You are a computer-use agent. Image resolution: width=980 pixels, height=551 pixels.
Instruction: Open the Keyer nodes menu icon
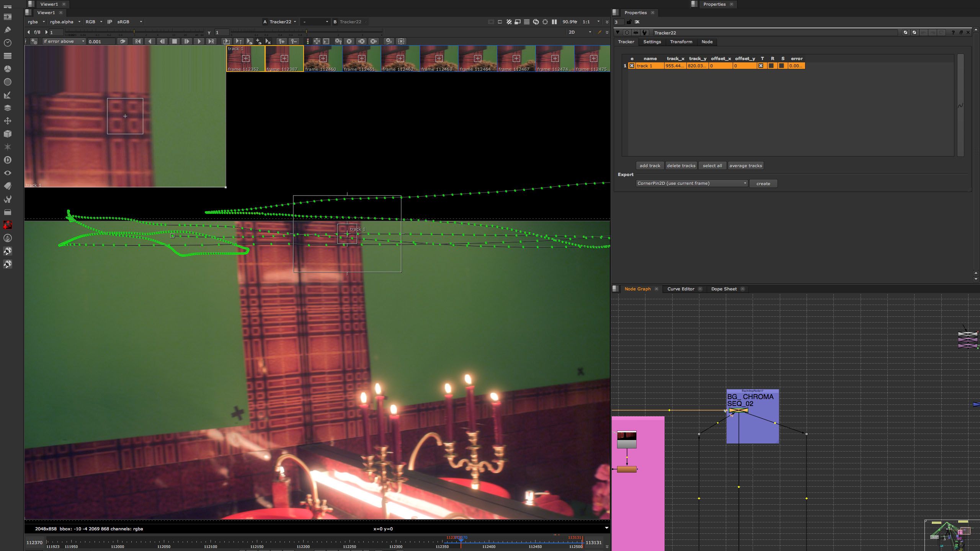pyautogui.click(x=7, y=95)
